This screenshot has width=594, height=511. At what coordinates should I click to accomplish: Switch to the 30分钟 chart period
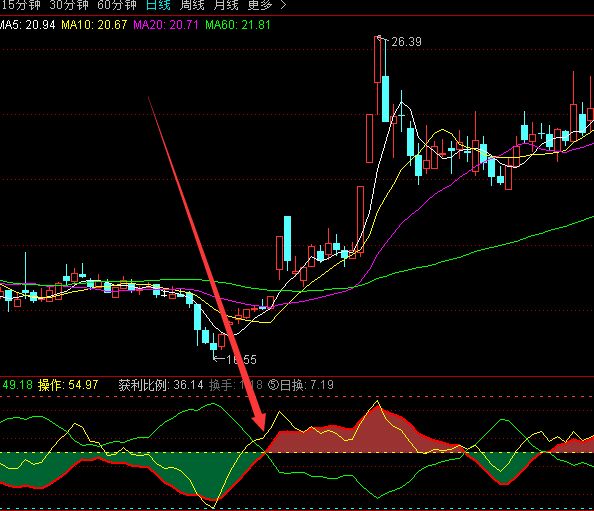(69, 5)
